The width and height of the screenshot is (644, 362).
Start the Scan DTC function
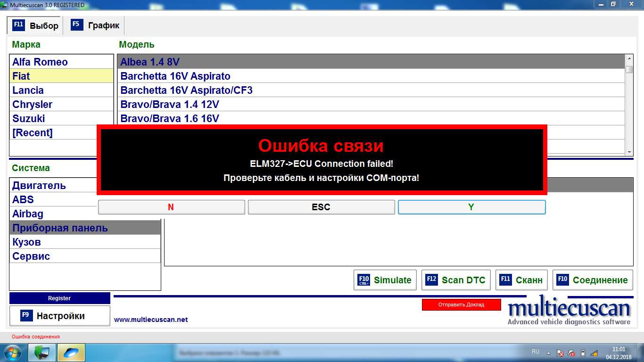pyautogui.click(x=456, y=280)
